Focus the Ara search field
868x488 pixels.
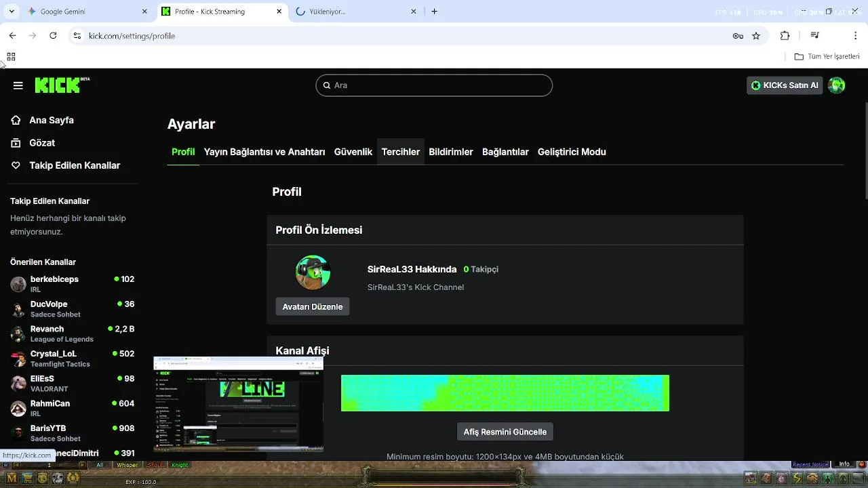tap(434, 85)
